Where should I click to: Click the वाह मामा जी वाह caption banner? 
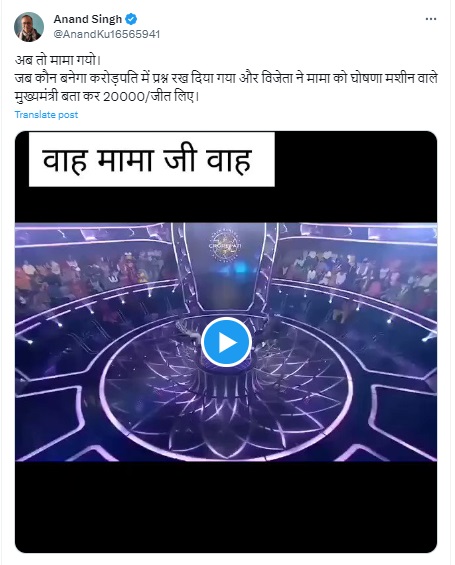[152, 159]
